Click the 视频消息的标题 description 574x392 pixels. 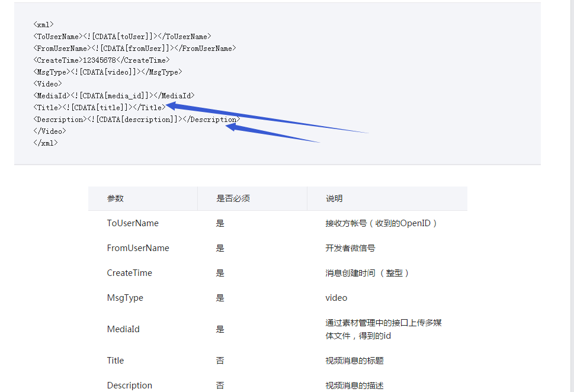354,361
